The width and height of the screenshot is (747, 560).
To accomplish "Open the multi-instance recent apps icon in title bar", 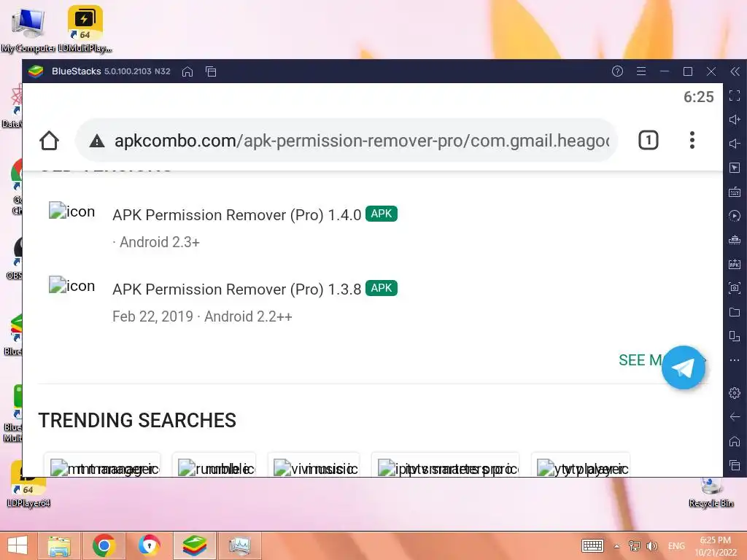I will tap(211, 71).
